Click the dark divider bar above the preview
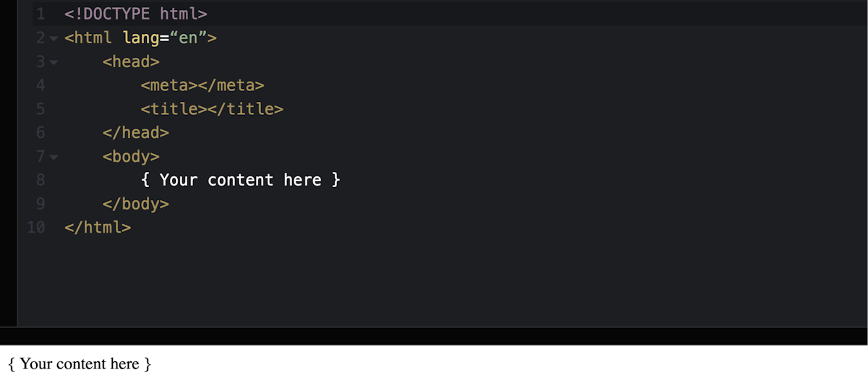 pyautogui.click(x=434, y=337)
